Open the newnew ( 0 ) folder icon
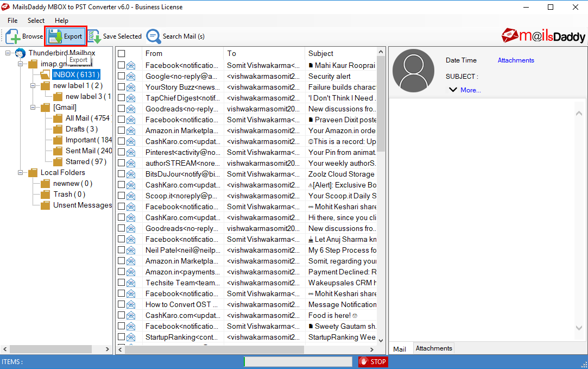Viewport: 588px width, 369px height. click(46, 184)
